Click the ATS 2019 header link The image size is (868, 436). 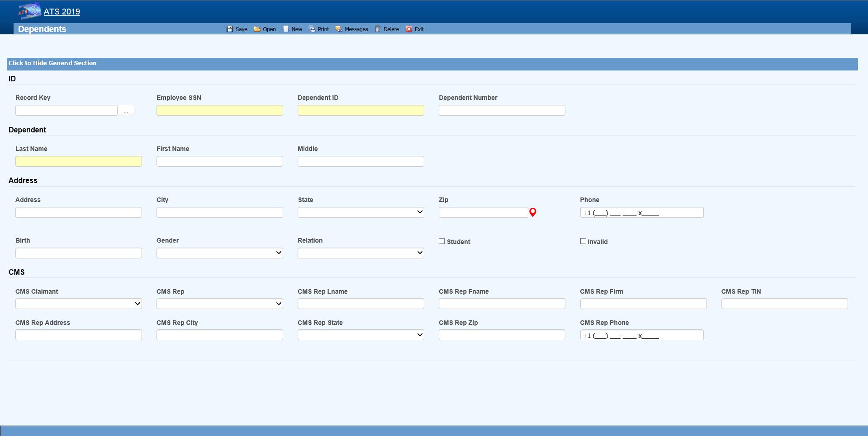(62, 12)
